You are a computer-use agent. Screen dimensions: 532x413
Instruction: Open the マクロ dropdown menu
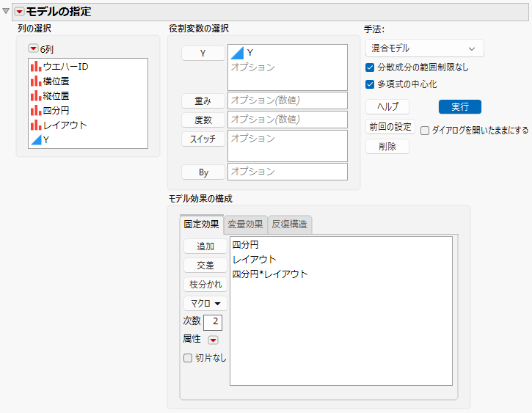(205, 303)
